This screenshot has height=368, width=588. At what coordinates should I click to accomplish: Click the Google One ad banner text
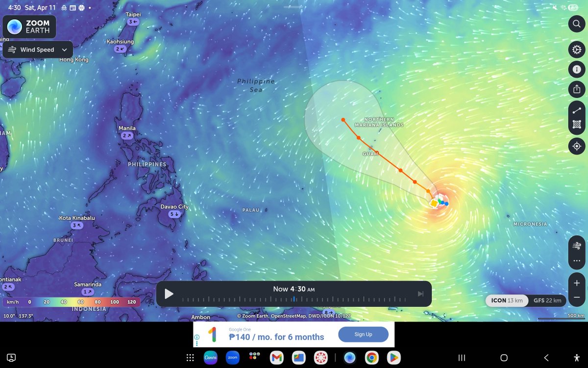tap(276, 337)
